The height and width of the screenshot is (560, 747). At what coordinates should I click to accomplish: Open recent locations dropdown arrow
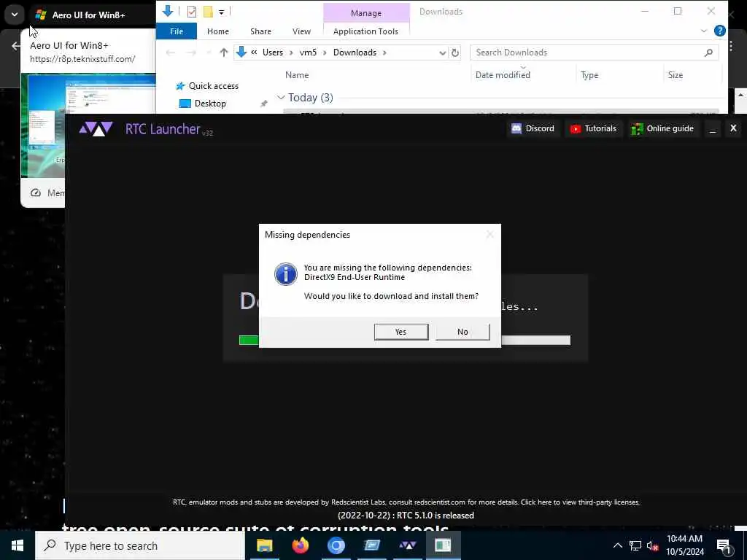[x=208, y=52]
